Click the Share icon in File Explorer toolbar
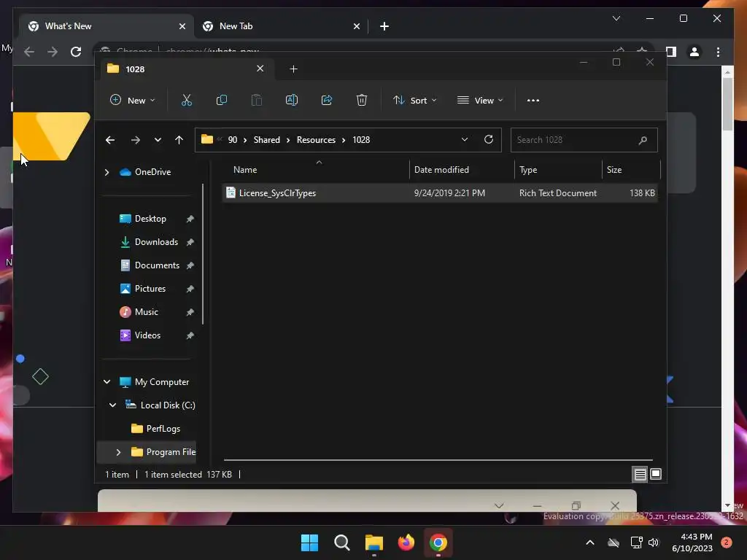The width and height of the screenshot is (747, 560). [x=327, y=101]
